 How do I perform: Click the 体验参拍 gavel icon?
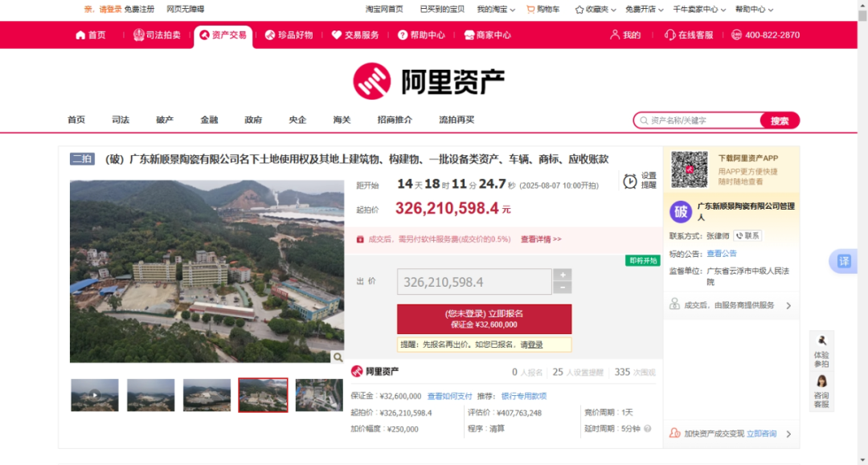(821, 341)
